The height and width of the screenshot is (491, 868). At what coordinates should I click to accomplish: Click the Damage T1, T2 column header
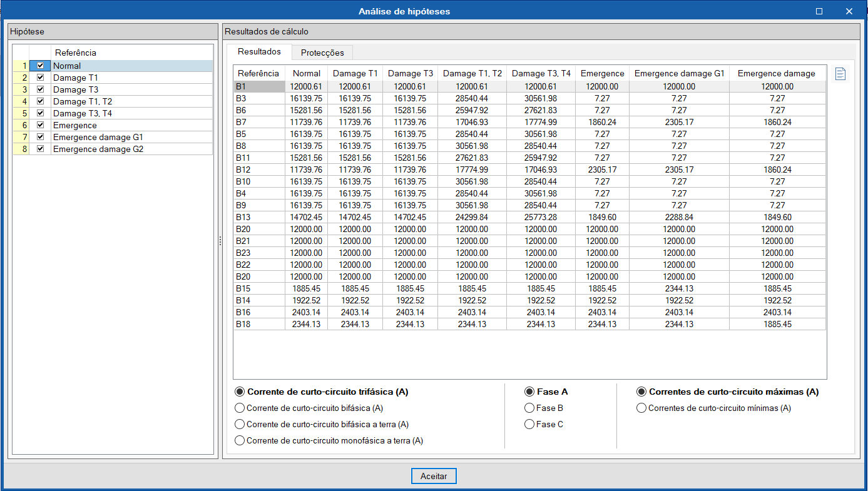[x=472, y=73]
